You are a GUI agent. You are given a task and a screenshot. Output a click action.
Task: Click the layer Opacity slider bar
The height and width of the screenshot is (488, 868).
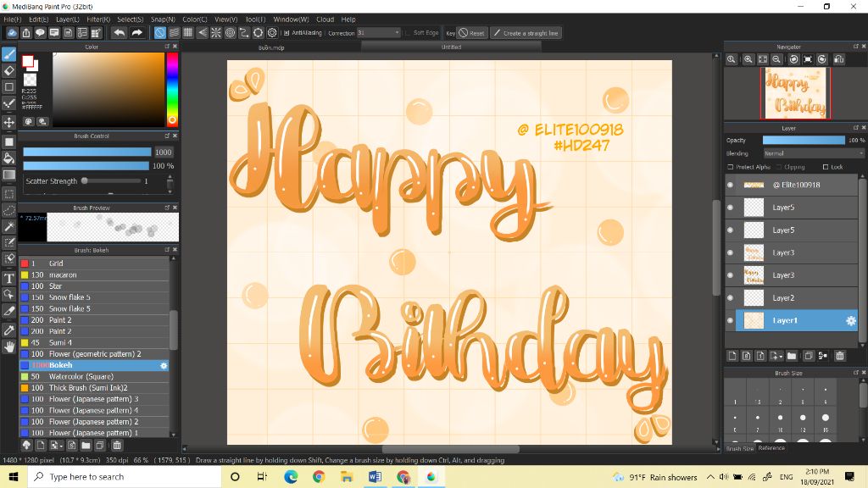(x=804, y=141)
